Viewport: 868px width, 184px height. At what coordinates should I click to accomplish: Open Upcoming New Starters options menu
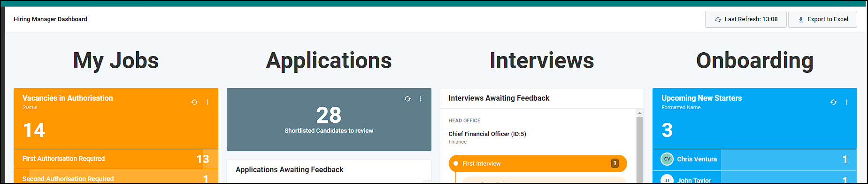(847, 102)
